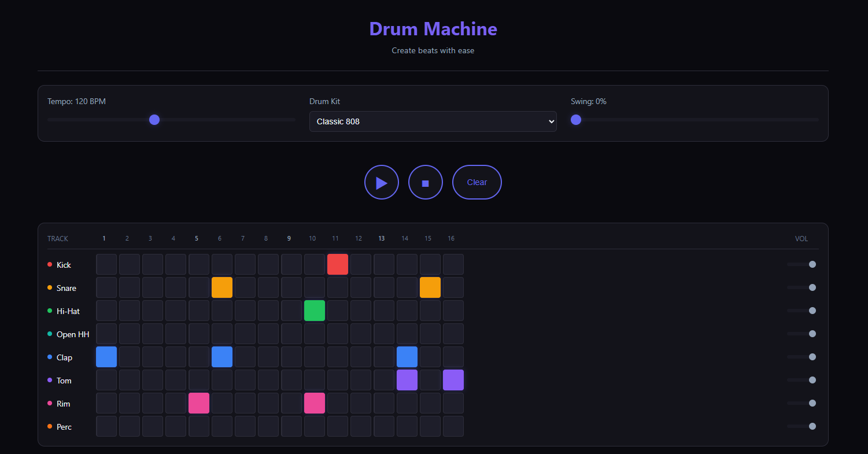The height and width of the screenshot is (454, 868).
Task: Click the Clear button
Action: click(477, 182)
